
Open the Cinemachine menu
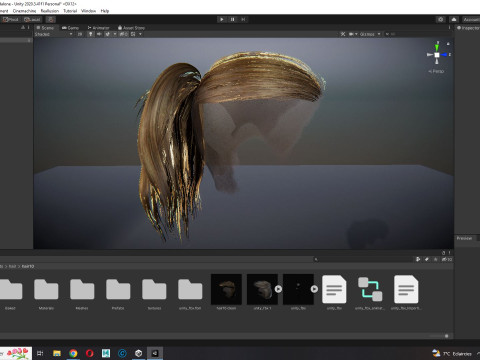point(24,11)
